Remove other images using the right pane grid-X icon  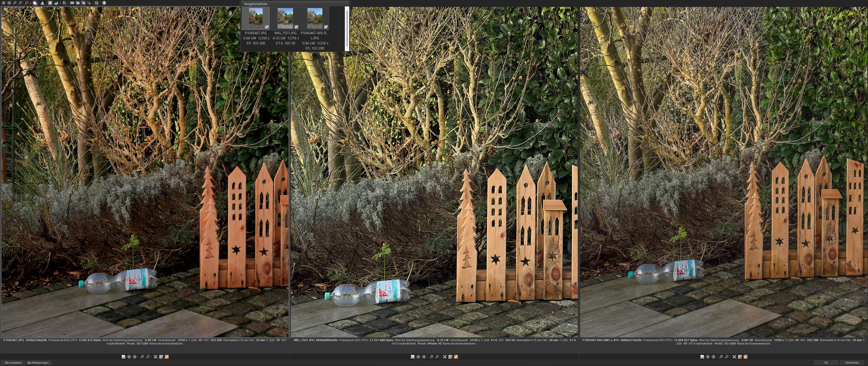[740, 357]
